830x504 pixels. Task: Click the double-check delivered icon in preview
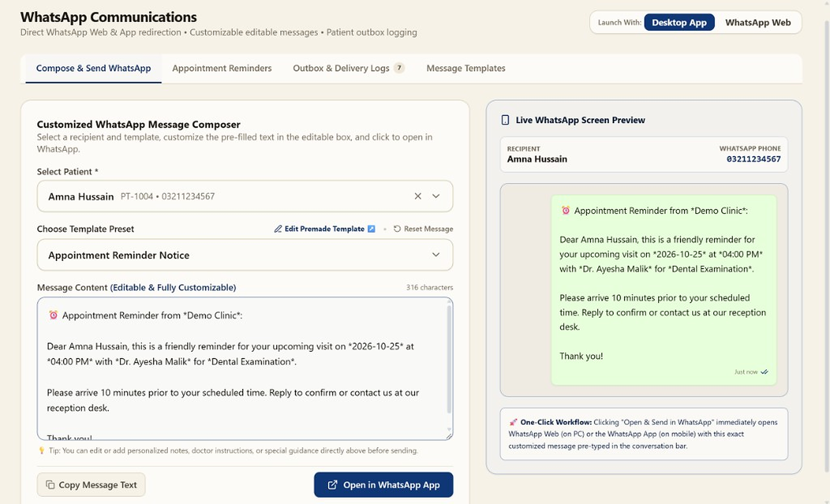click(764, 372)
